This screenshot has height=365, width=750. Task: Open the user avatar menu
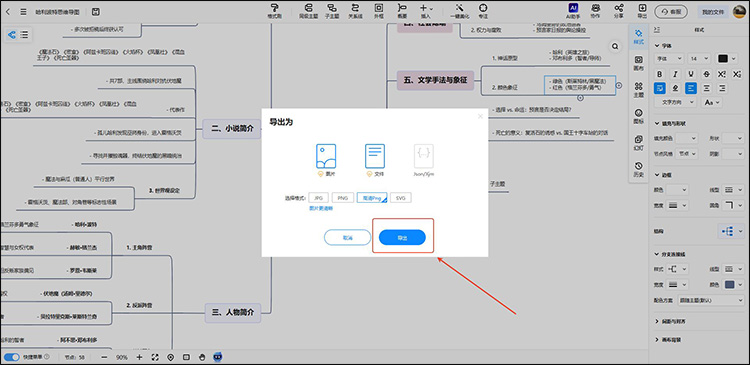tap(739, 11)
